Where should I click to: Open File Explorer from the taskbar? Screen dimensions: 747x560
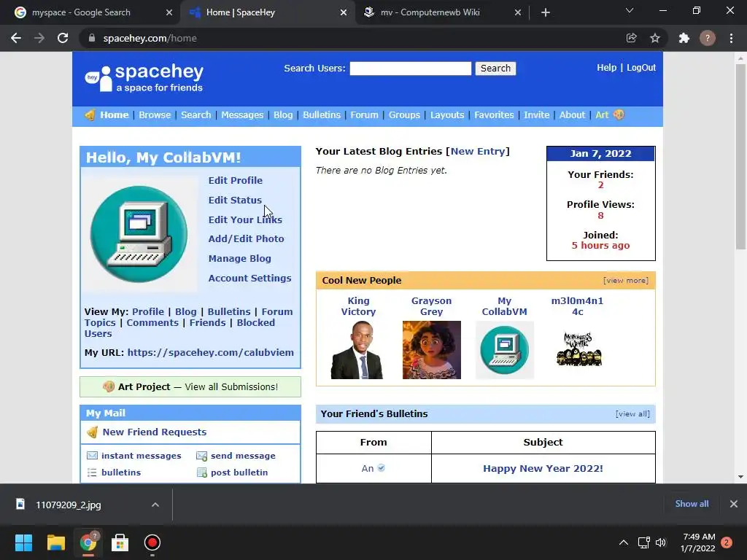55,542
